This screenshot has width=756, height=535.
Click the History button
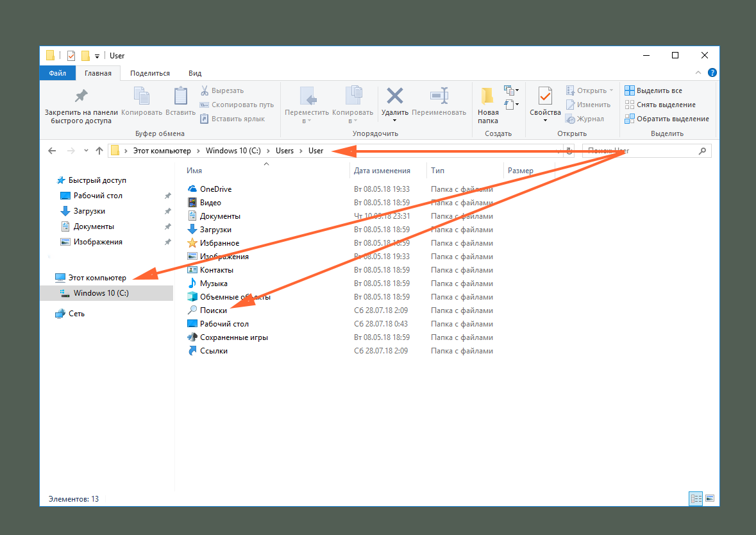585,119
